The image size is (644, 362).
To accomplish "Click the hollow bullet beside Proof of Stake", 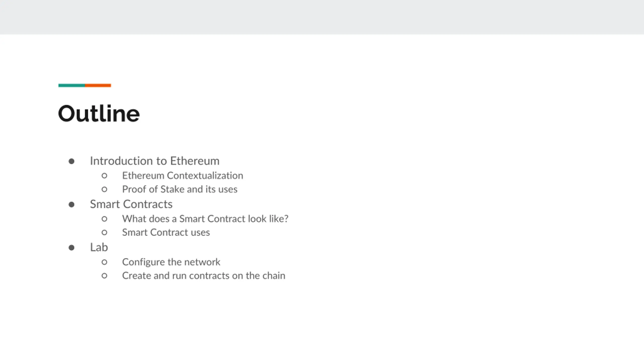I will click(104, 189).
